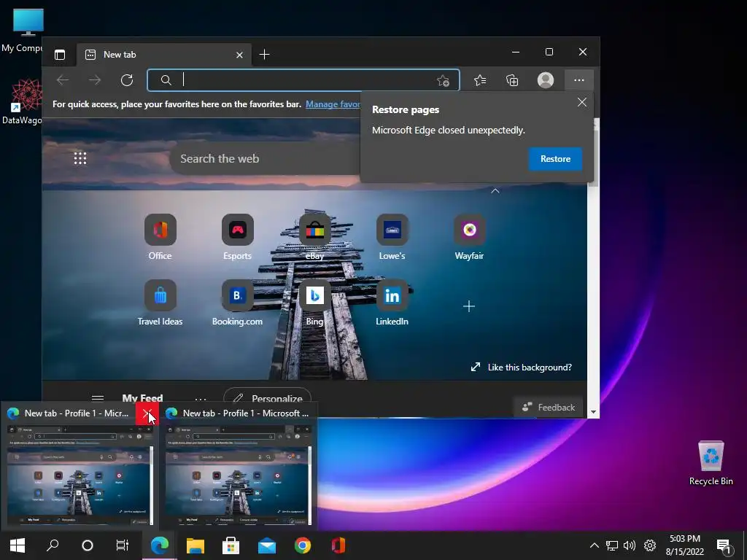Open the network status tray icon
This screenshot has width=747, height=560.
pos(612,545)
